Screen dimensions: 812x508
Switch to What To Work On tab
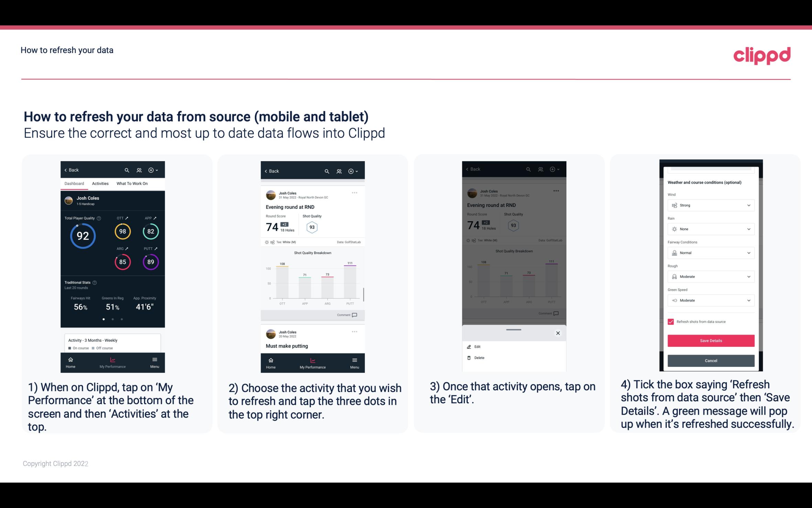click(131, 183)
